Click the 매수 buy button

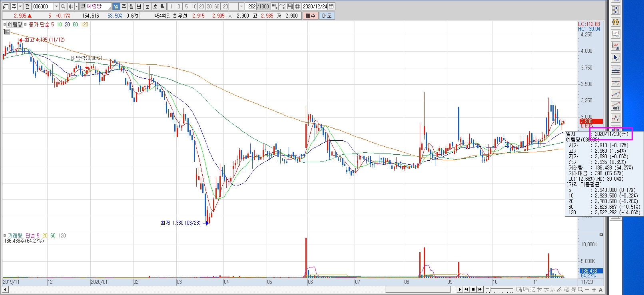311,16
